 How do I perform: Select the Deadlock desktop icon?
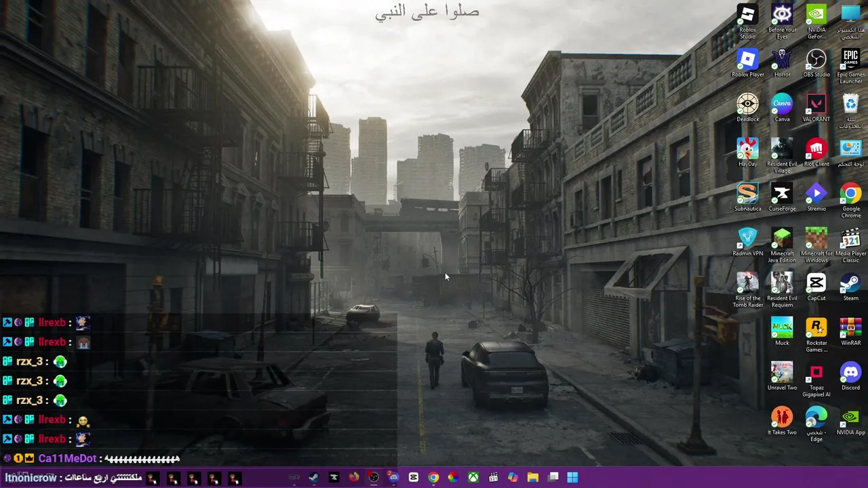(x=747, y=108)
